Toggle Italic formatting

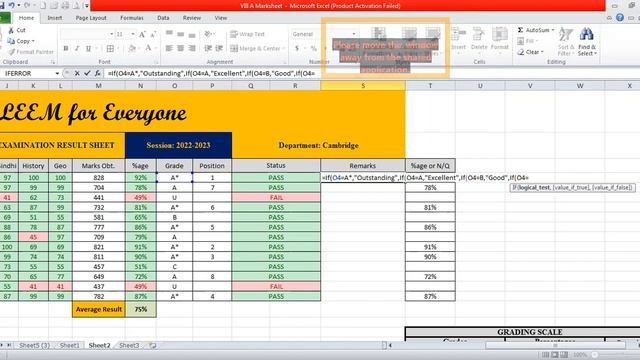(x=77, y=49)
